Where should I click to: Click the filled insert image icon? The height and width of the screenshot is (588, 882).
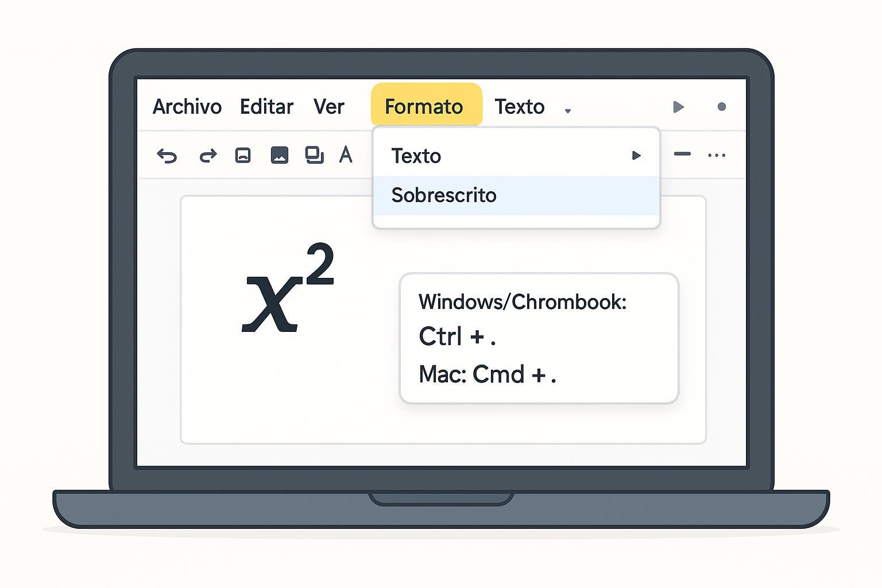pos(279,155)
